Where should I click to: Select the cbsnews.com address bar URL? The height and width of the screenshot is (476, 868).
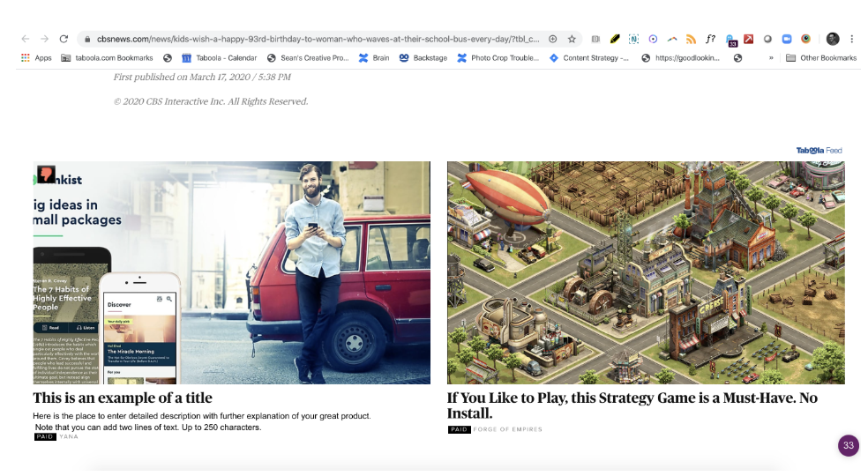click(x=318, y=39)
